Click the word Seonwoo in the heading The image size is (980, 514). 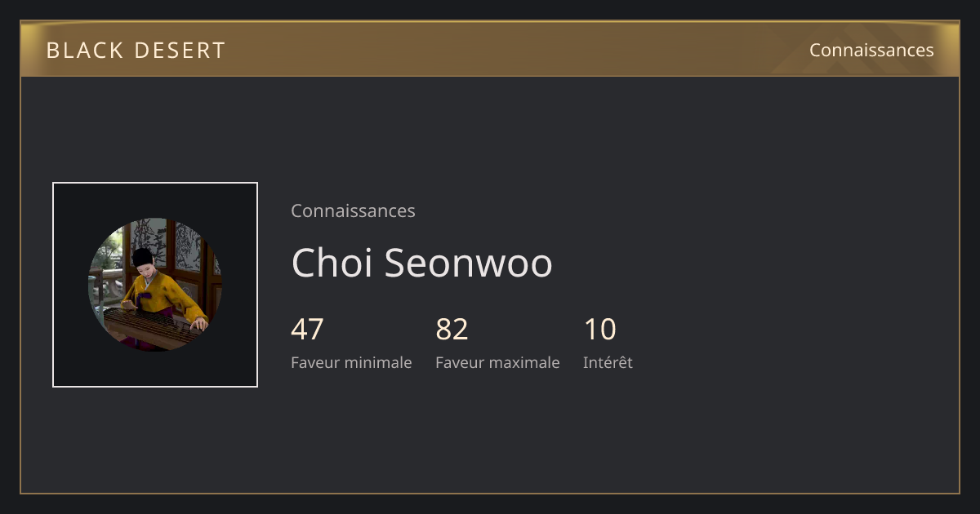pyautogui.click(x=468, y=263)
